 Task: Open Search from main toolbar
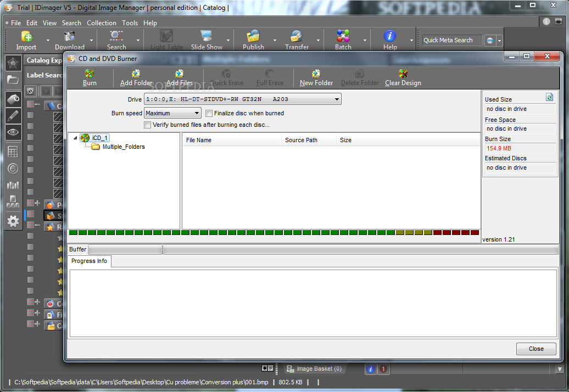click(116, 40)
